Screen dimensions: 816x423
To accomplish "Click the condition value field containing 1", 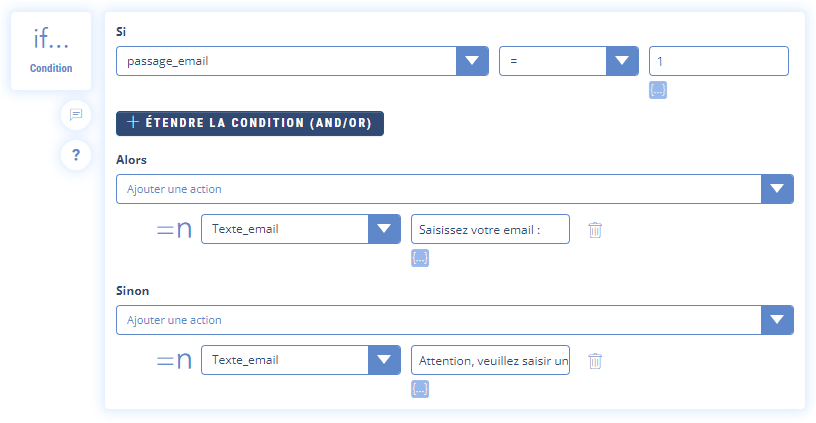I will pos(718,61).
